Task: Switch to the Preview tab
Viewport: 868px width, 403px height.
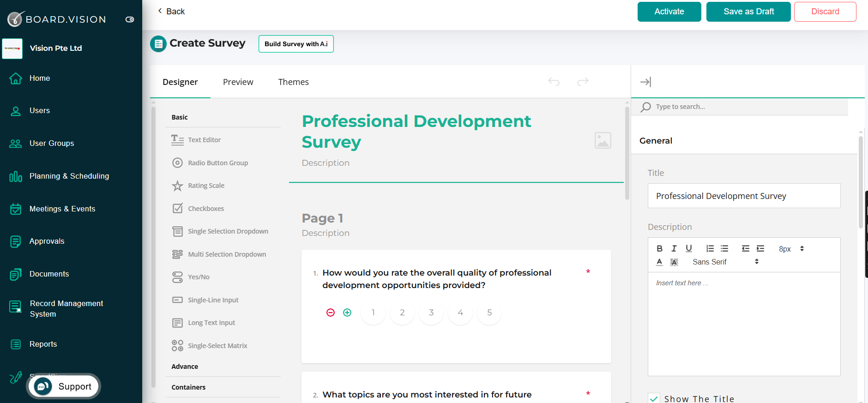Action: point(238,82)
